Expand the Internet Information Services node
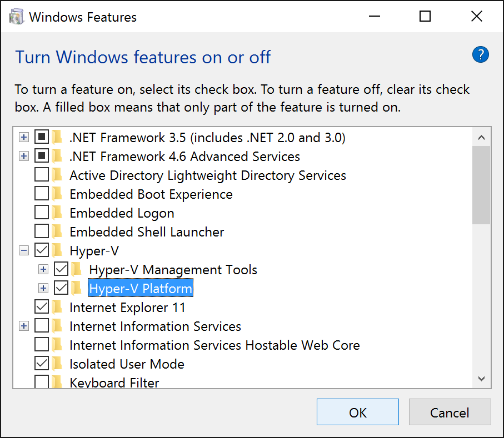The width and height of the screenshot is (504, 438). point(23,326)
